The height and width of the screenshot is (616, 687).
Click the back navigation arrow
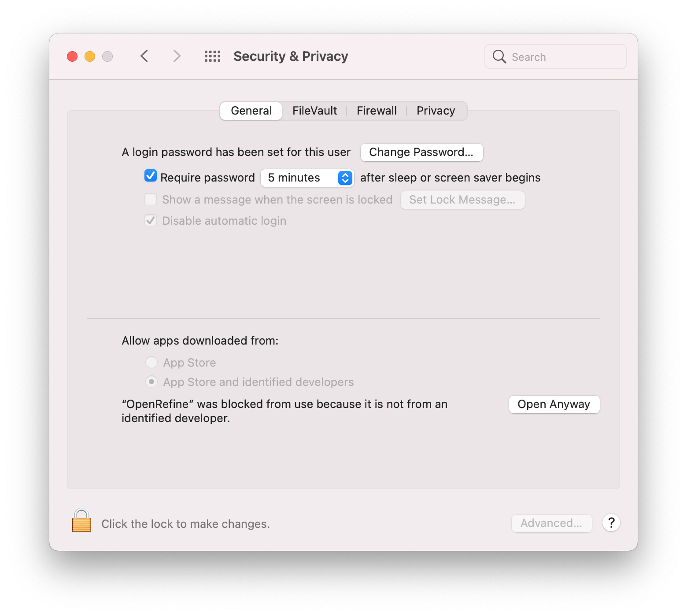[x=144, y=56]
